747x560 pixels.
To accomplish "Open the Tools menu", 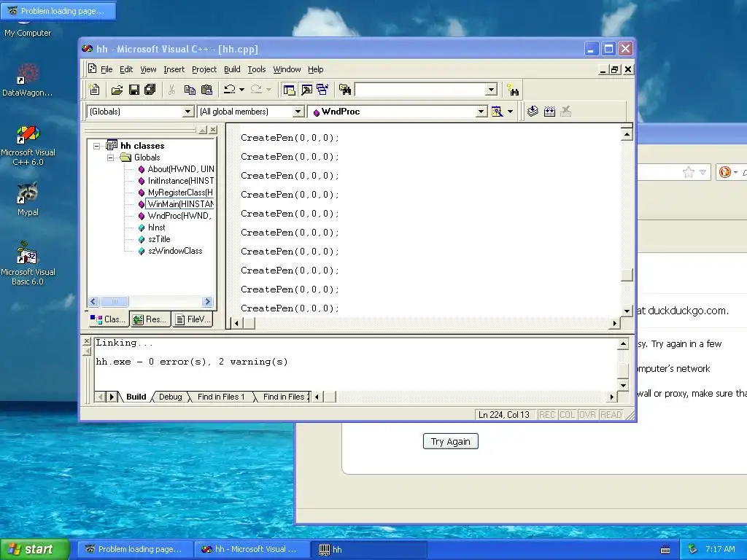I will (256, 69).
